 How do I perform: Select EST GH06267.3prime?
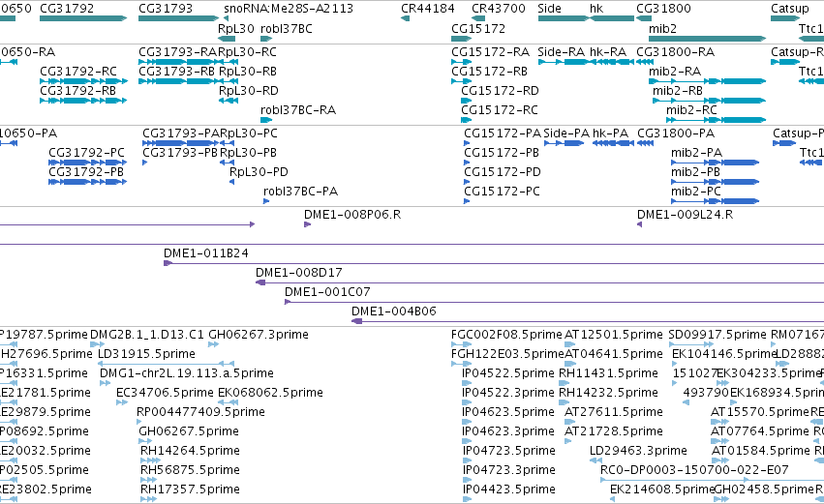pos(258,335)
